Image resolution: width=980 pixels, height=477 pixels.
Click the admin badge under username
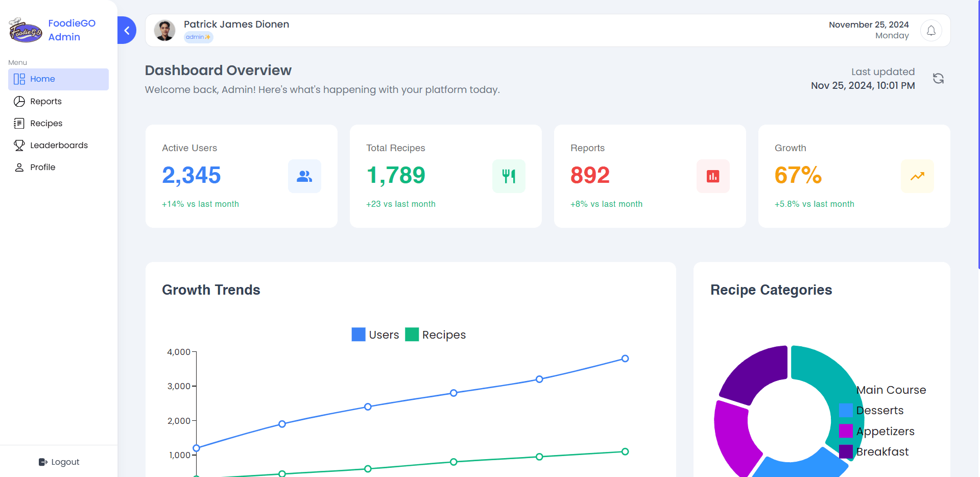pyautogui.click(x=198, y=37)
